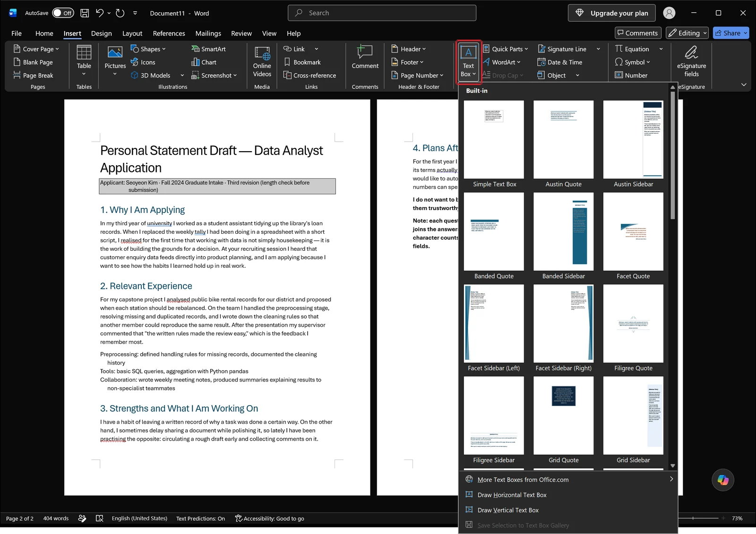
Task: Click the Equation button
Action: coord(632,49)
